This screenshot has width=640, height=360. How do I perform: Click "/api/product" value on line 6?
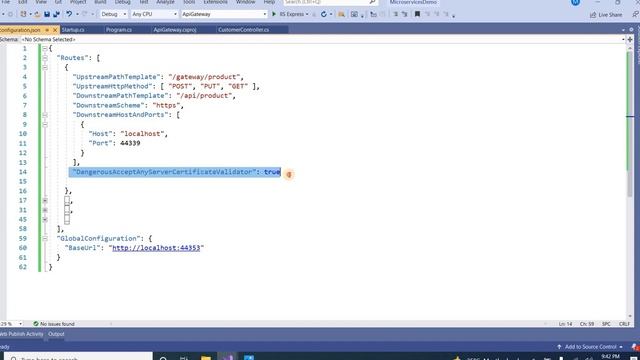[204, 96]
